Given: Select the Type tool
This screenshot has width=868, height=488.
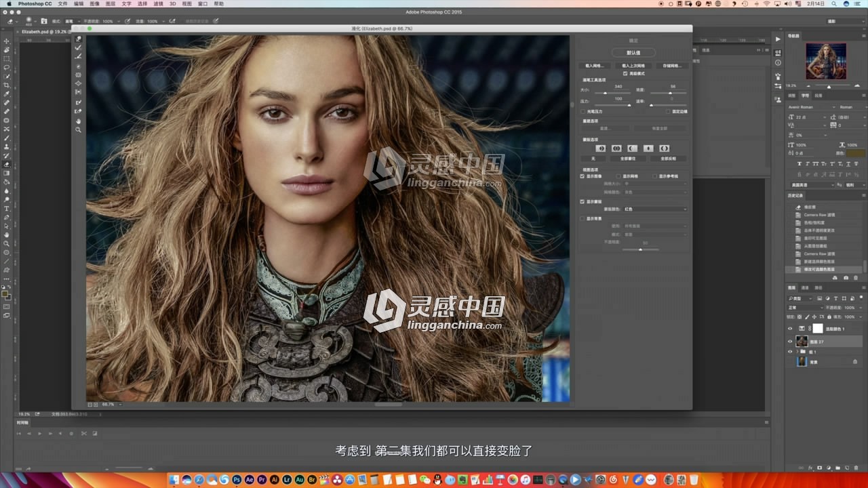Looking at the screenshot, I should (7, 209).
